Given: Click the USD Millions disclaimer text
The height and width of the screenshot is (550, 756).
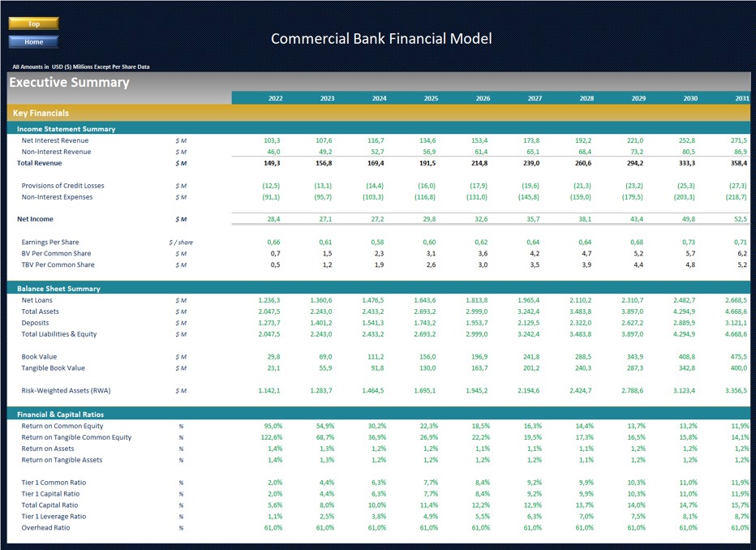Looking at the screenshot, I should 80,67.
